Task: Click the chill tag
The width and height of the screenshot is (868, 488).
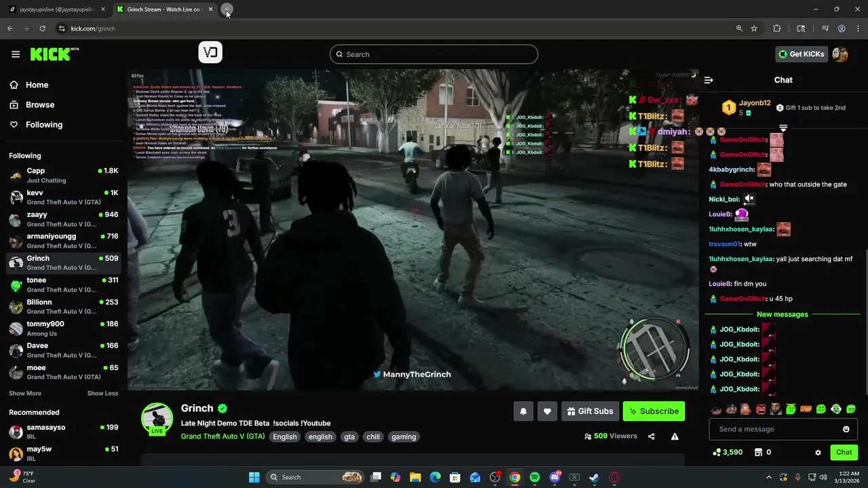Action: click(373, 436)
